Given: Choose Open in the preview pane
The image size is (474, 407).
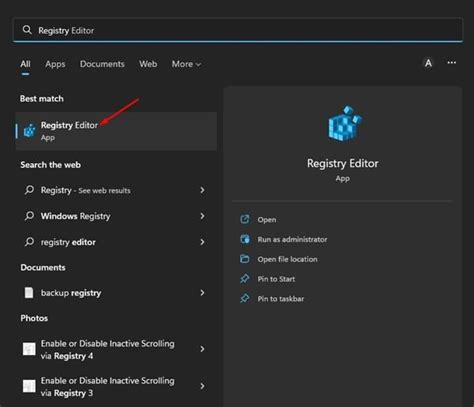Looking at the screenshot, I should 267,220.
